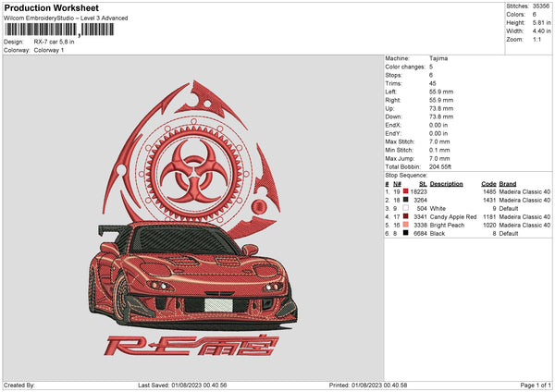Click the Description column header

point(446,184)
